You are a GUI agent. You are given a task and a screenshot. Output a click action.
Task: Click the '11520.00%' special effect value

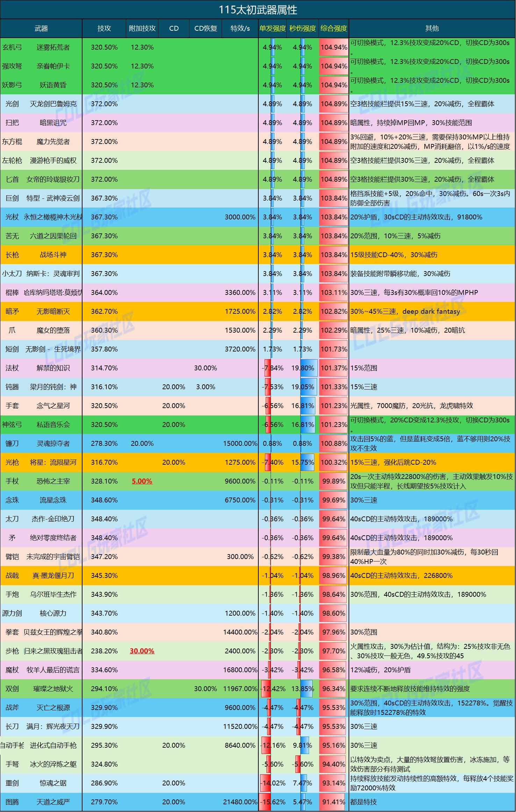click(x=240, y=726)
